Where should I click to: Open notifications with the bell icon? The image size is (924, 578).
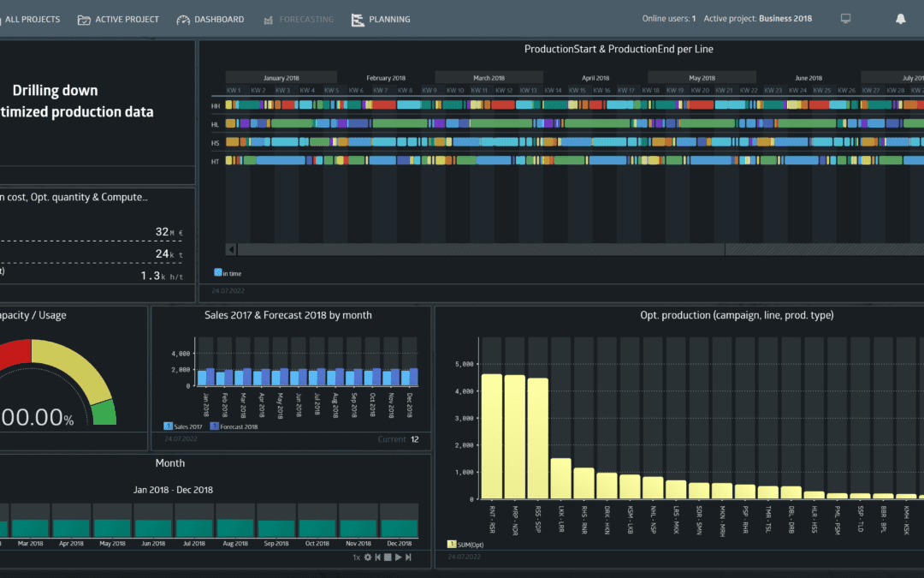click(900, 19)
